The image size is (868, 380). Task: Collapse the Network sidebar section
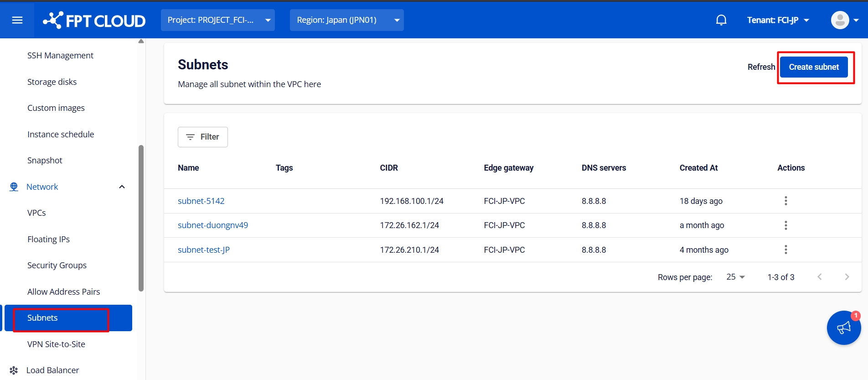pyautogui.click(x=122, y=187)
